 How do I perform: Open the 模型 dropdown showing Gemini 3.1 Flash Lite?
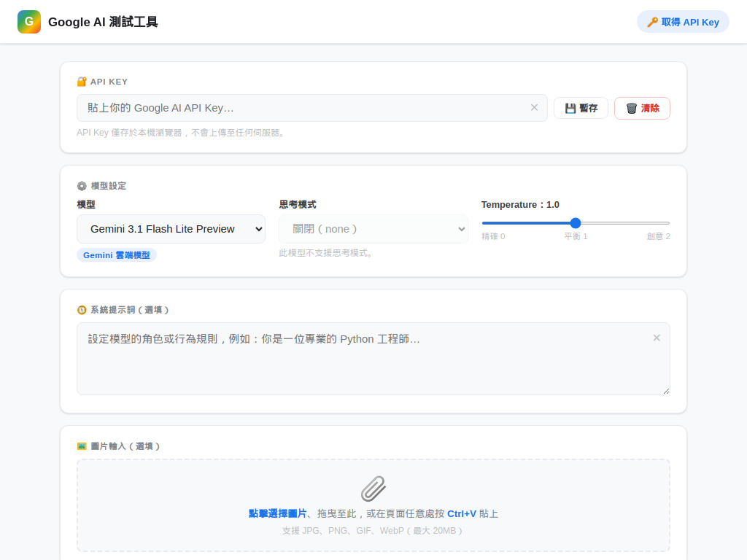pyautogui.click(x=171, y=229)
